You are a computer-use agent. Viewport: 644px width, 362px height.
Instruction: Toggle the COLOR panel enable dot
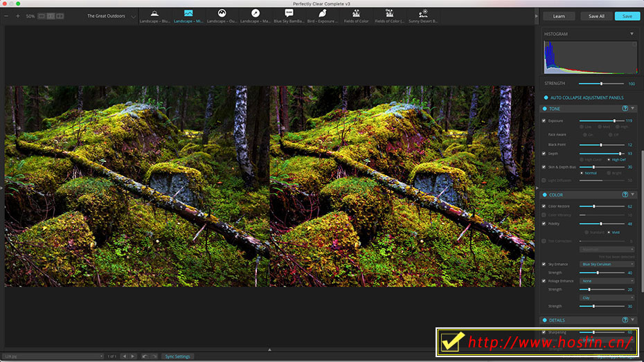point(544,195)
